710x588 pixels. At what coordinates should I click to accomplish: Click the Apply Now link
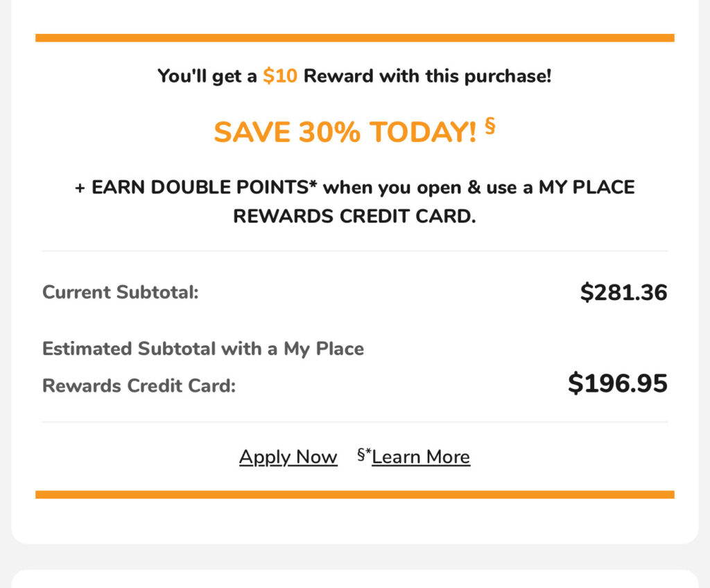[288, 457]
